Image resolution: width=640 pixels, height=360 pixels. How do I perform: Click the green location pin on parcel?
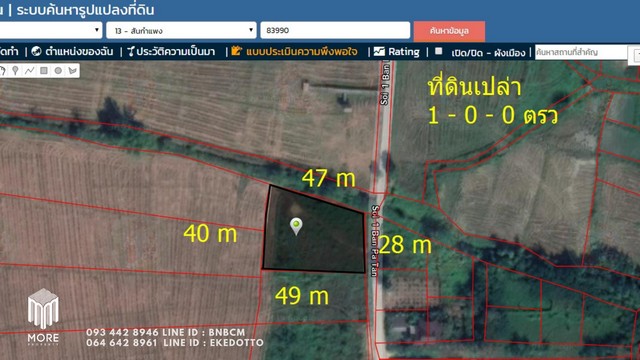(x=296, y=226)
